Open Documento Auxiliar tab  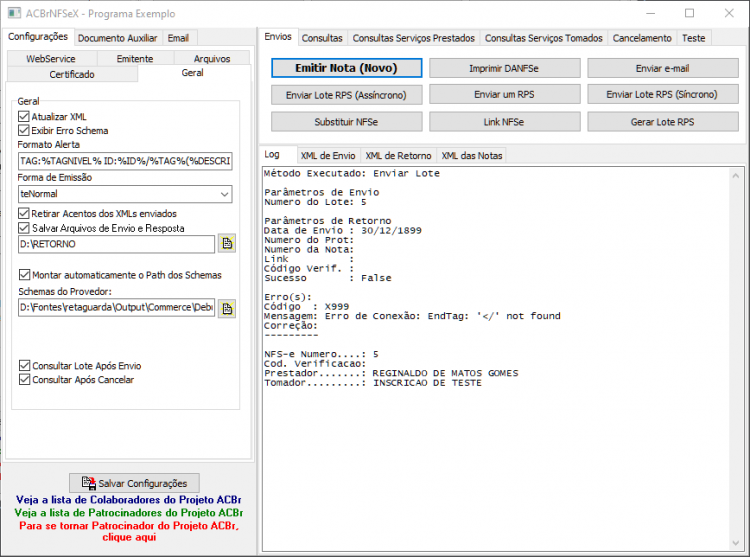pos(117,38)
